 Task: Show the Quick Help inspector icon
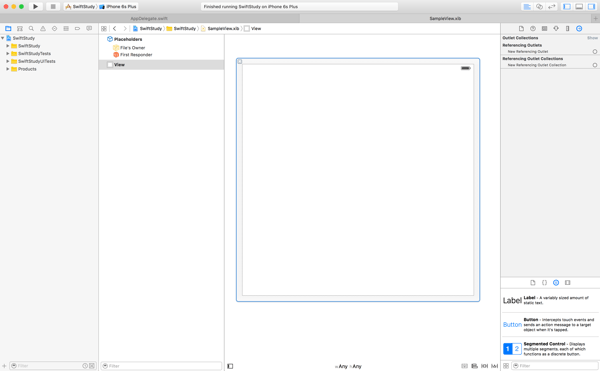(x=533, y=29)
